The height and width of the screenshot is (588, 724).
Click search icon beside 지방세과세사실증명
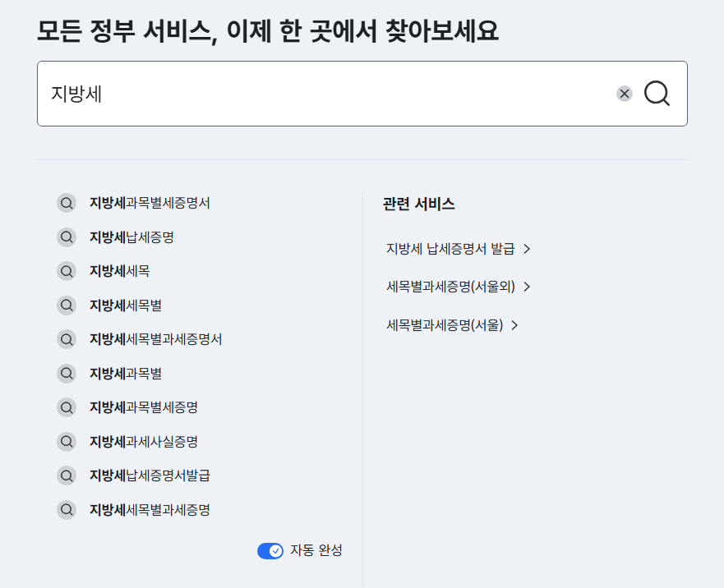[67, 442]
